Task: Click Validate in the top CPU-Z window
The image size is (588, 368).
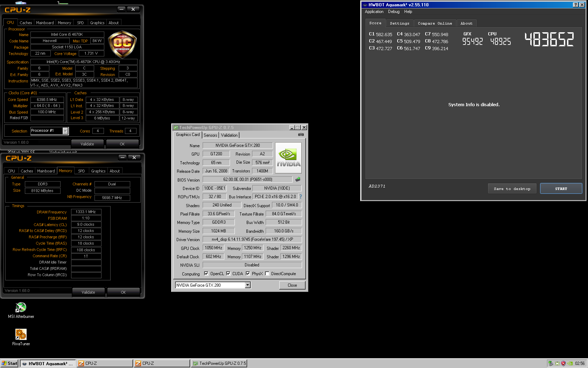Action: (87, 144)
